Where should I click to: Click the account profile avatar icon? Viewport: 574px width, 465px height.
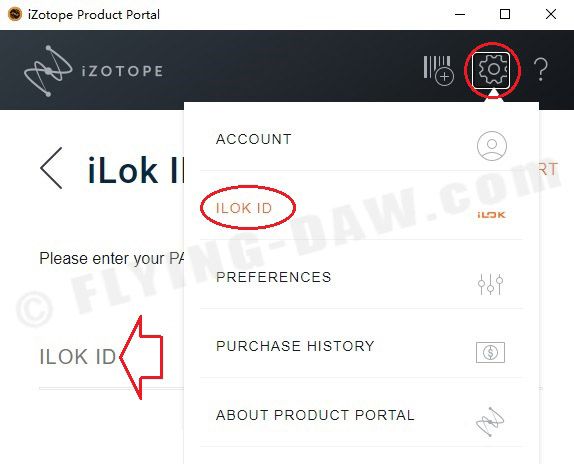(x=492, y=146)
